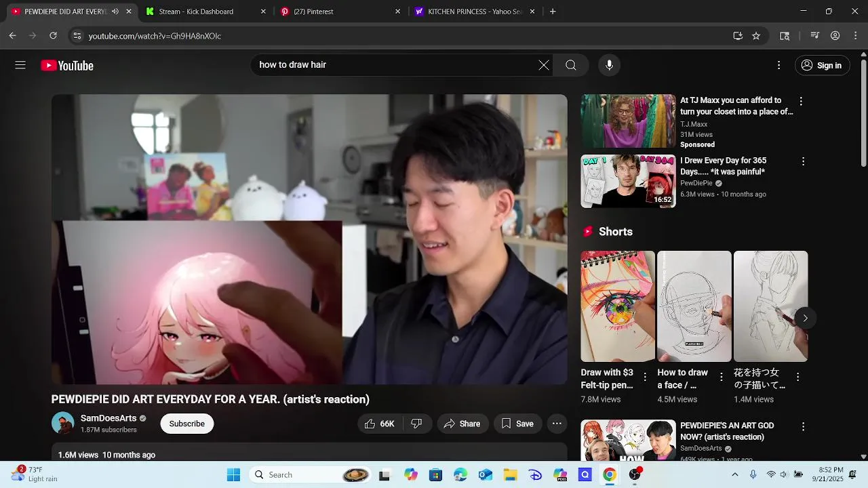This screenshot has width=868, height=488.
Task: Open a new browser tab
Action: click(553, 12)
